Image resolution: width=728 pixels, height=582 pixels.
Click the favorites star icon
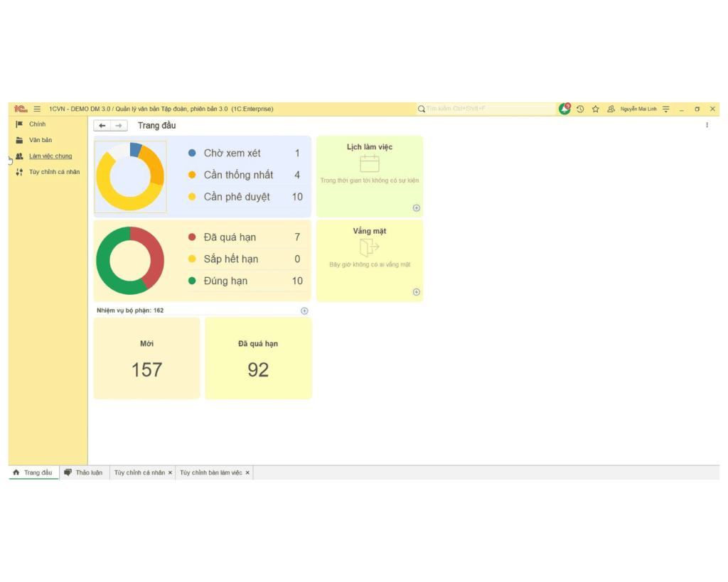tap(596, 109)
